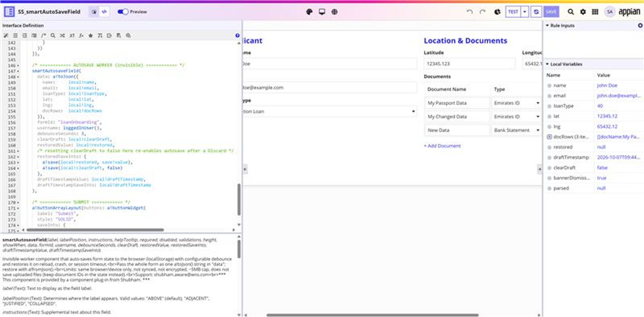The image size is (644, 317).
Task: Click the redo arrow
Action: (482, 12)
